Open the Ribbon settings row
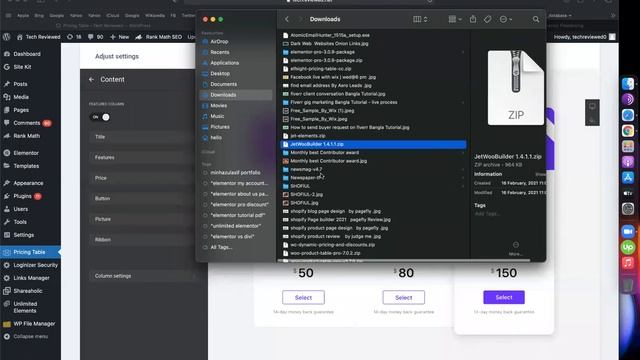 [x=143, y=240]
